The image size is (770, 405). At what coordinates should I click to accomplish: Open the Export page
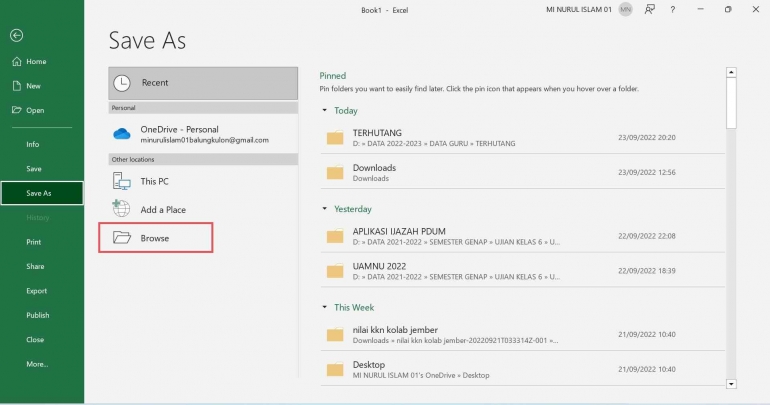coord(42,291)
